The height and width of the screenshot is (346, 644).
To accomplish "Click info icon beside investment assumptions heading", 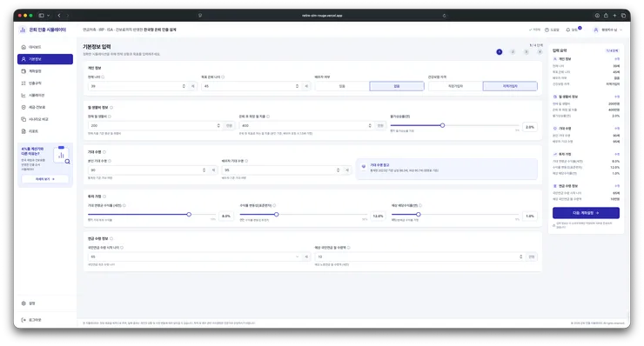I will pyautogui.click(x=104, y=196).
